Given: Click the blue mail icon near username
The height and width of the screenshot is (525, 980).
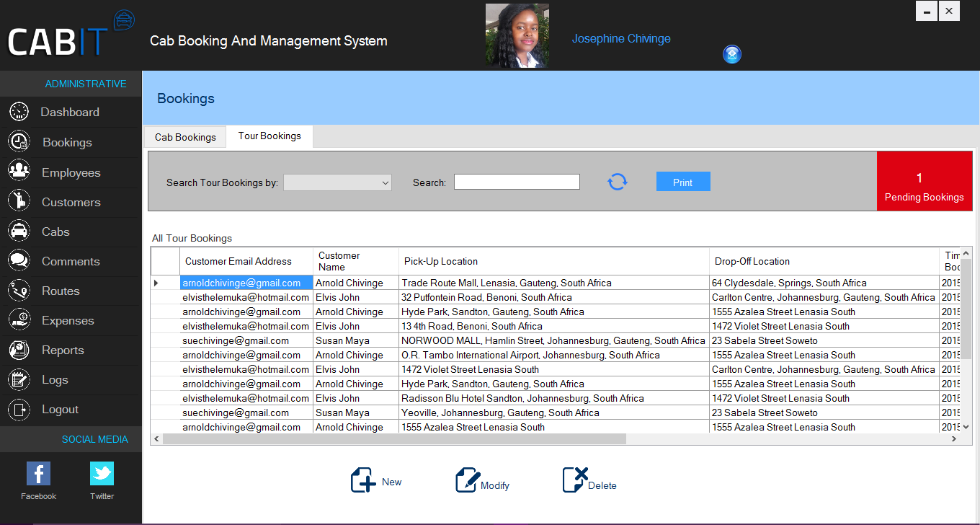Looking at the screenshot, I should click(732, 54).
